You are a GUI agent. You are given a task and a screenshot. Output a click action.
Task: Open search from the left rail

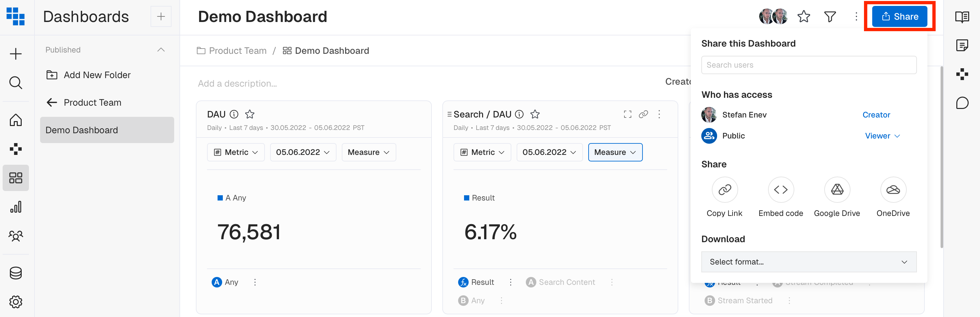pyautogui.click(x=15, y=82)
